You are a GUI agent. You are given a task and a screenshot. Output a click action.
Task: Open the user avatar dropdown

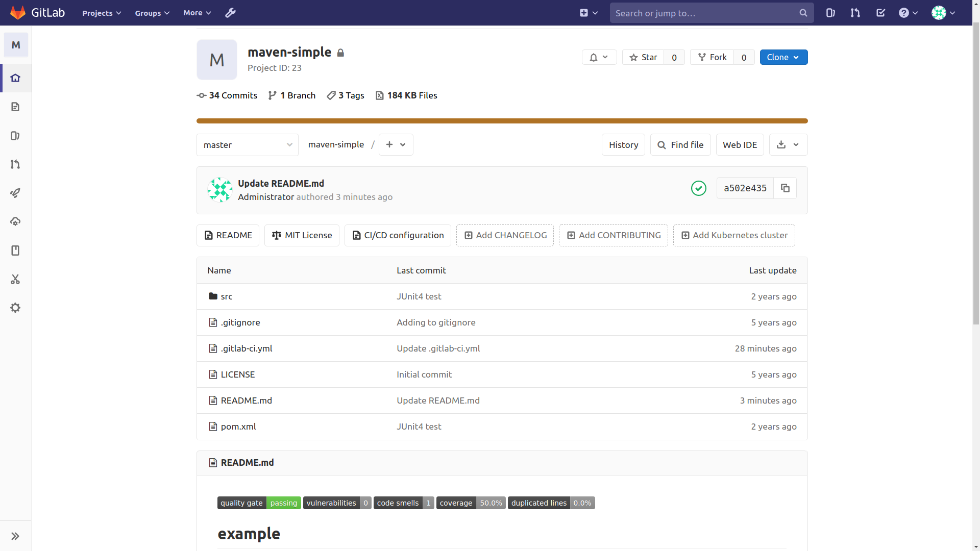click(943, 13)
